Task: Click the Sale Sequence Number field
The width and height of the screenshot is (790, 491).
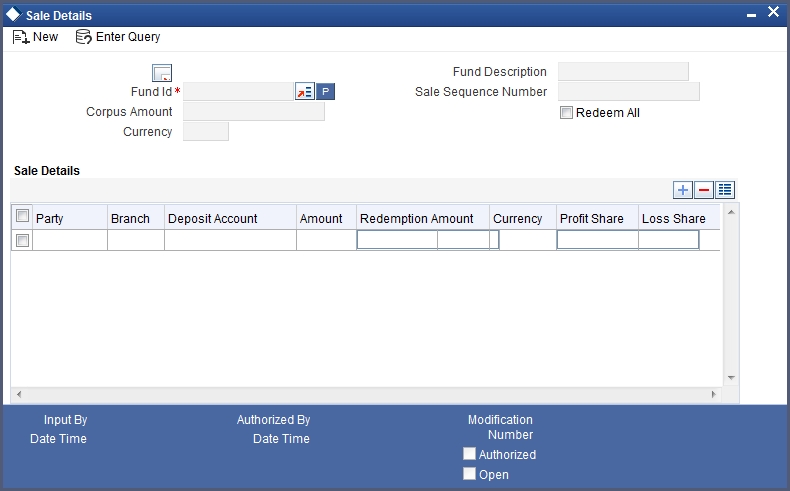Action: 629,92
